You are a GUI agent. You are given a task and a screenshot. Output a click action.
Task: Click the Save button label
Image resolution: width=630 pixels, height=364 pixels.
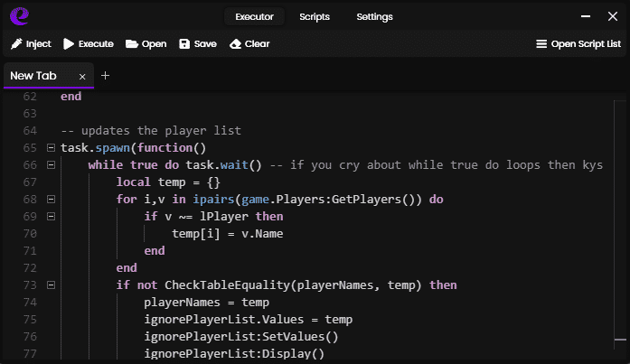point(205,43)
